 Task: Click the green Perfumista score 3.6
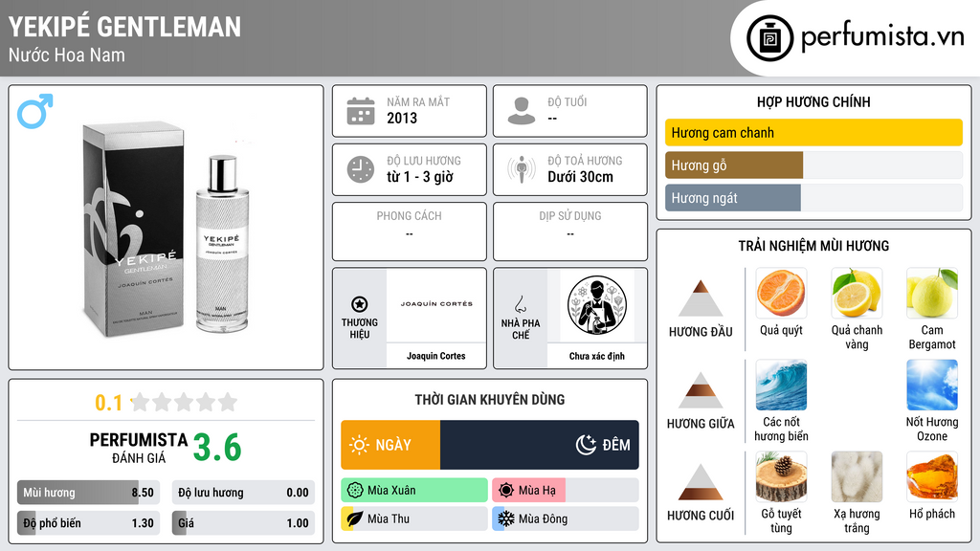click(217, 448)
